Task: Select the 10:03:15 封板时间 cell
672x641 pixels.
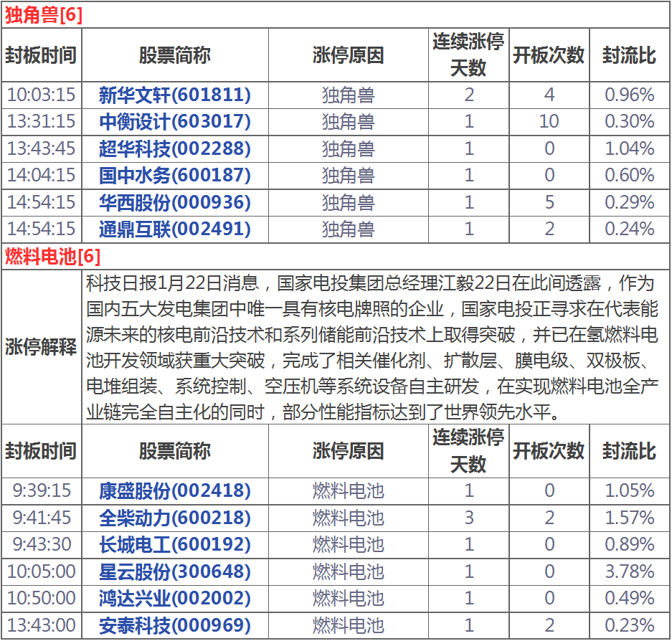Action: pos(42,95)
